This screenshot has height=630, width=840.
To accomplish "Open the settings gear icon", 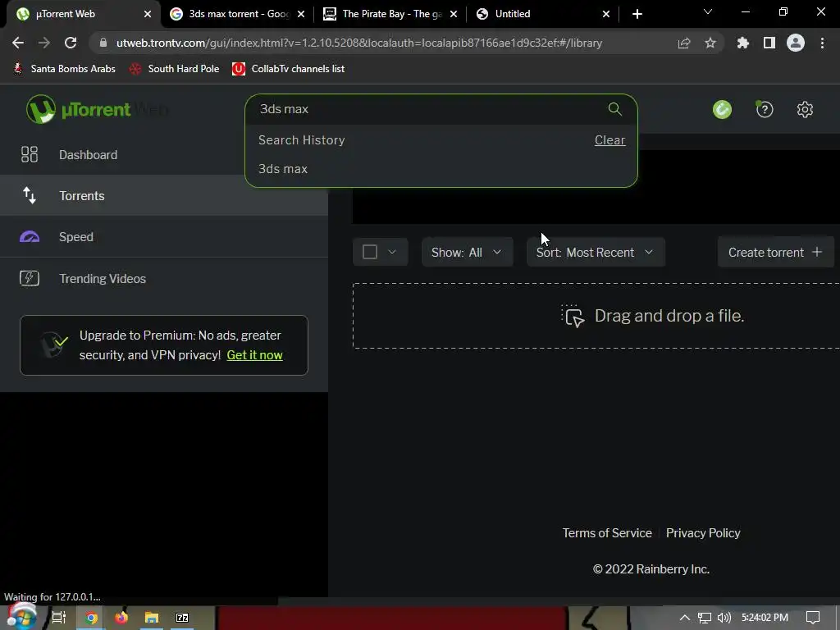I will 805,110.
